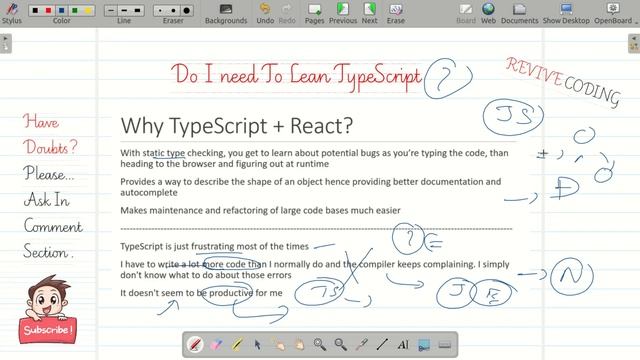Switch to Documents mode
640x360 pixels.
(x=520, y=13)
